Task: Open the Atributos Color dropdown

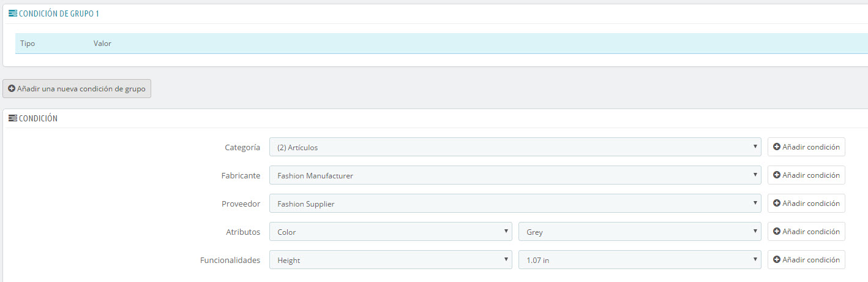Action: click(x=391, y=232)
